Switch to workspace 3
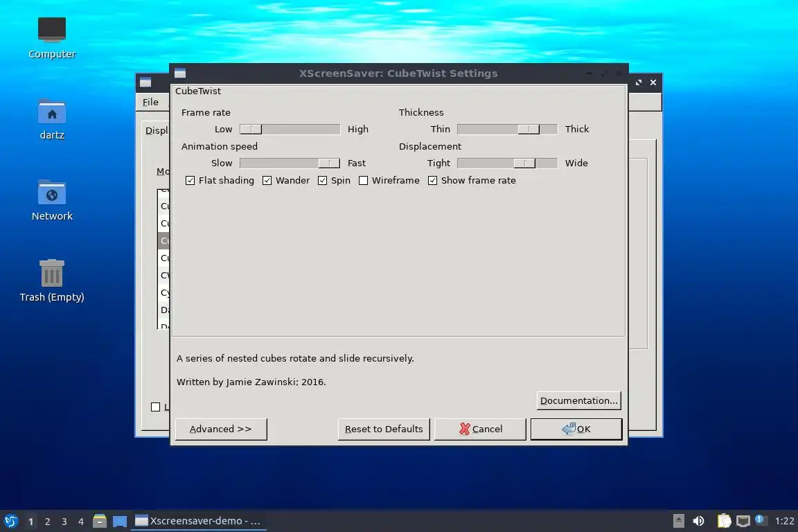Screen dimensions: 798x532 click(64, 522)
